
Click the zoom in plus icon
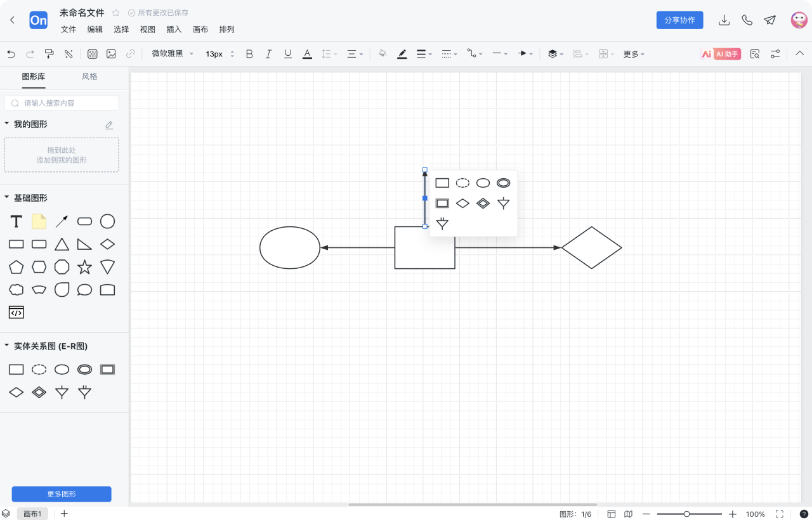point(733,514)
